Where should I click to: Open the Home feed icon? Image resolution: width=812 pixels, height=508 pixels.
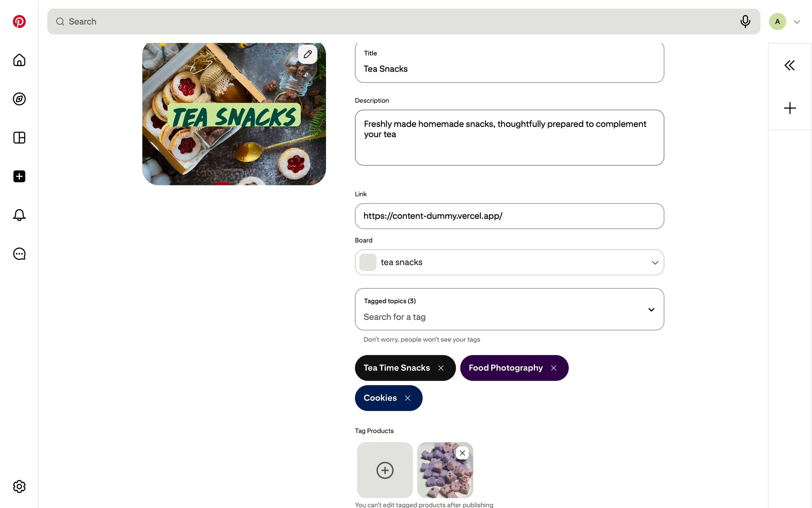click(x=19, y=60)
